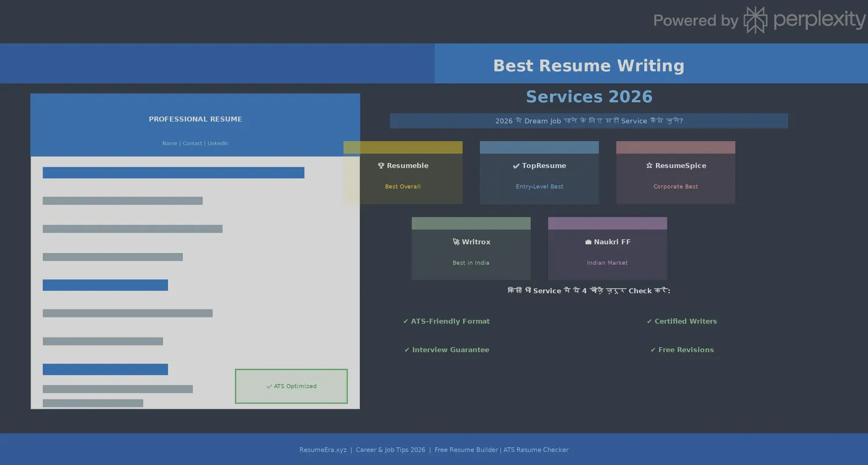Image resolution: width=868 pixels, height=465 pixels.
Task: Click the ATS Resume Checker footer text
Action: coord(536,449)
